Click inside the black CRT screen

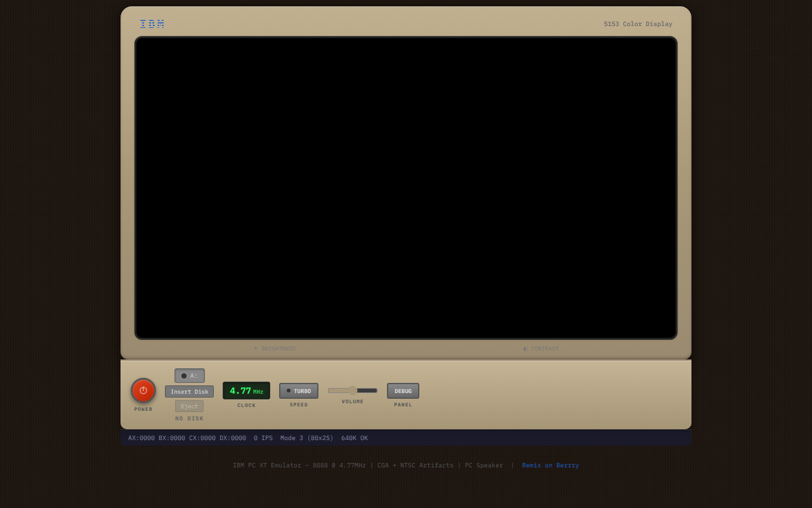(405, 188)
